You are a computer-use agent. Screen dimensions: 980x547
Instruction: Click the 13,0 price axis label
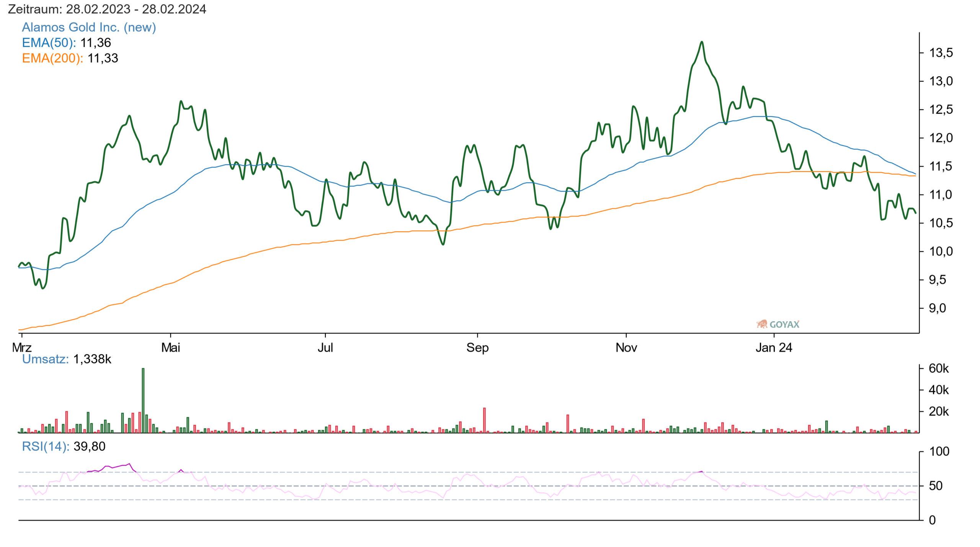[941, 81]
